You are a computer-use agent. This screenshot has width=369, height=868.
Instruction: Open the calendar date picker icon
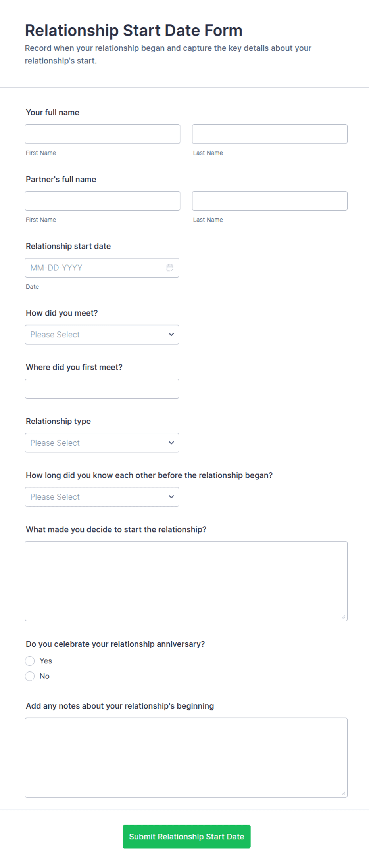170,268
